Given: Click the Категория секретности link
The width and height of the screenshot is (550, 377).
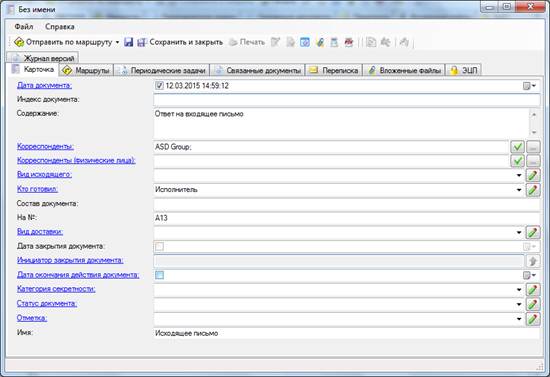Looking at the screenshot, I should (x=56, y=289).
